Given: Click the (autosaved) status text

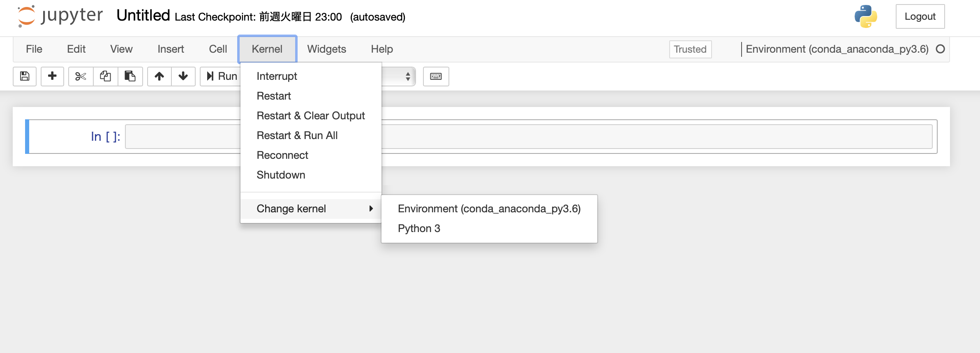Looking at the screenshot, I should [378, 17].
